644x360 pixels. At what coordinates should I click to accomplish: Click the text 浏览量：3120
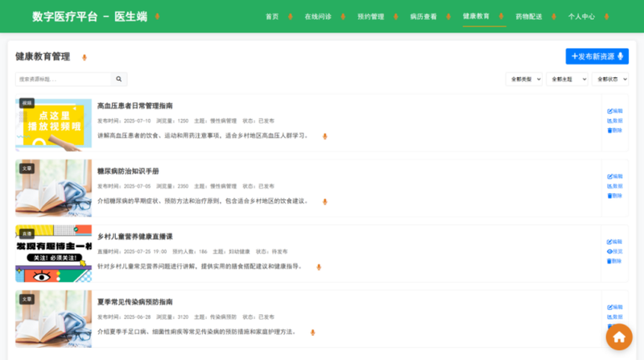pyautogui.click(x=172, y=317)
